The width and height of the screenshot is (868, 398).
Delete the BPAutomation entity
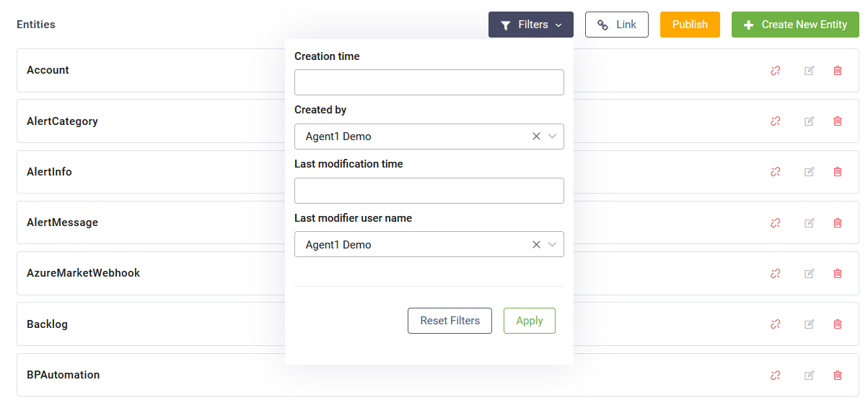pyautogui.click(x=838, y=375)
